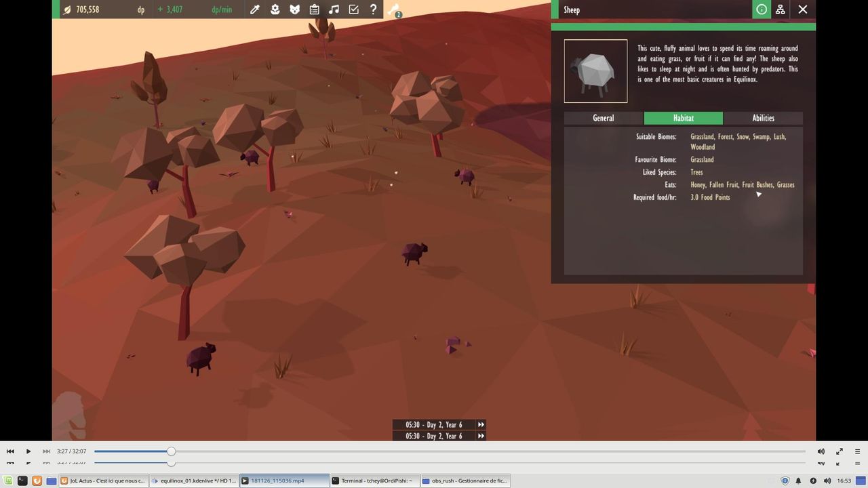
Task: Mute the video player volume
Action: [x=821, y=451]
